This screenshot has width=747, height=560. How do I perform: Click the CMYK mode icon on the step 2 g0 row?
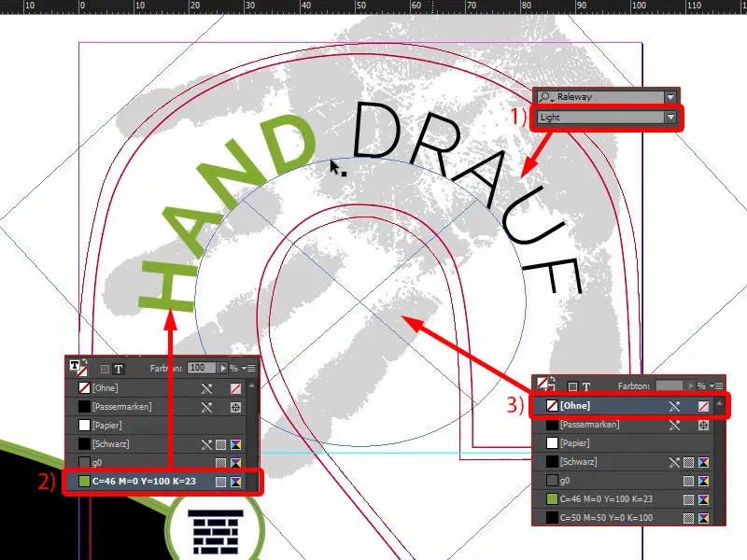(235, 463)
